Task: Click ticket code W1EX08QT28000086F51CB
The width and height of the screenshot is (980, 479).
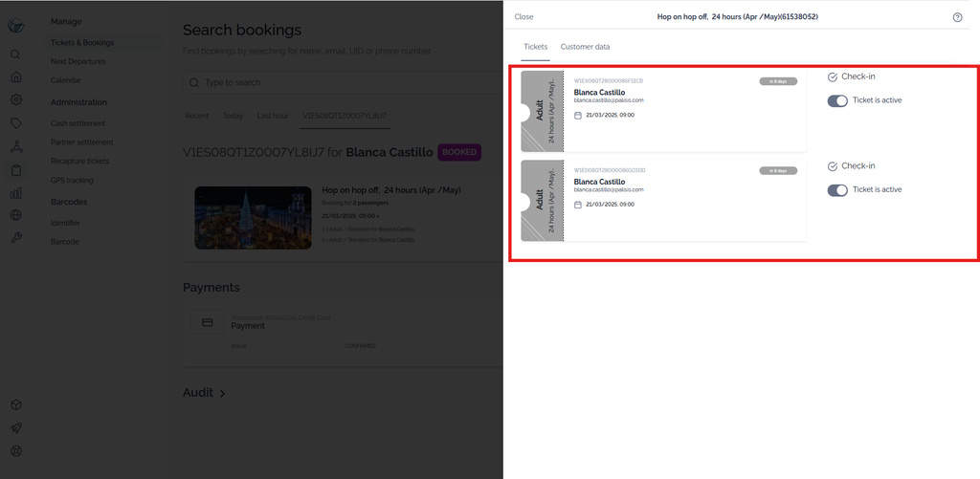Action: [608, 80]
